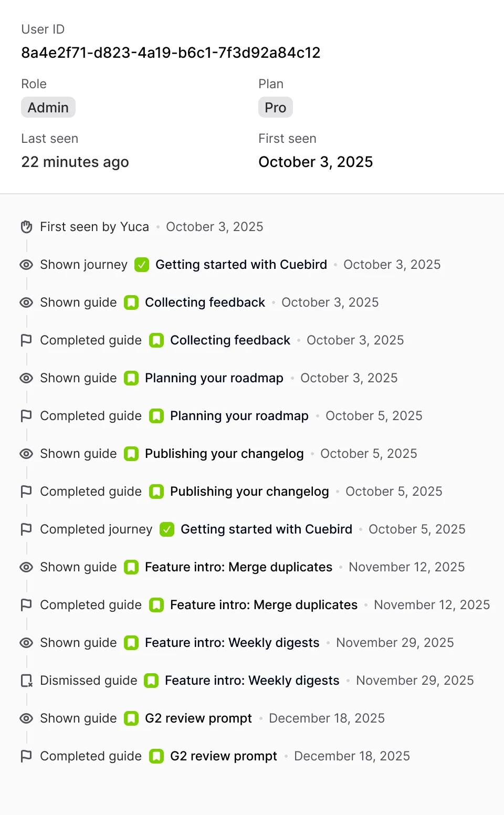Click the flag icon beside Completed guide G2 review prompt
The width and height of the screenshot is (504, 815).
pos(26,756)
